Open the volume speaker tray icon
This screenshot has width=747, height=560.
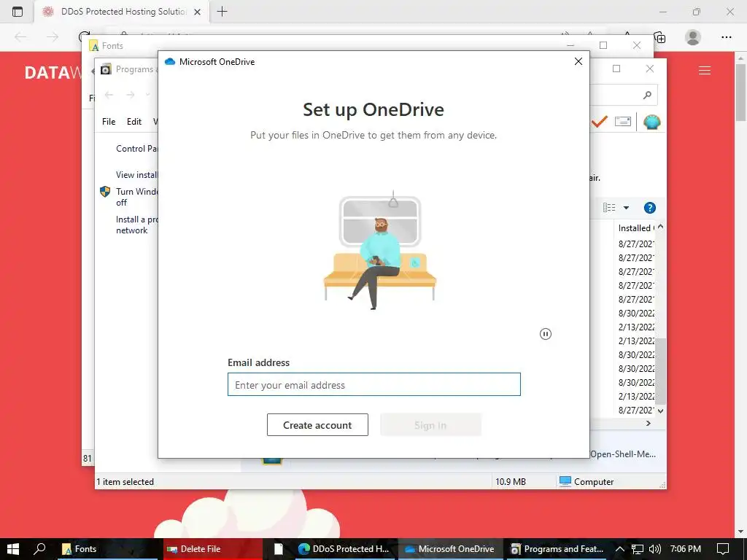[x=655, y=549]
